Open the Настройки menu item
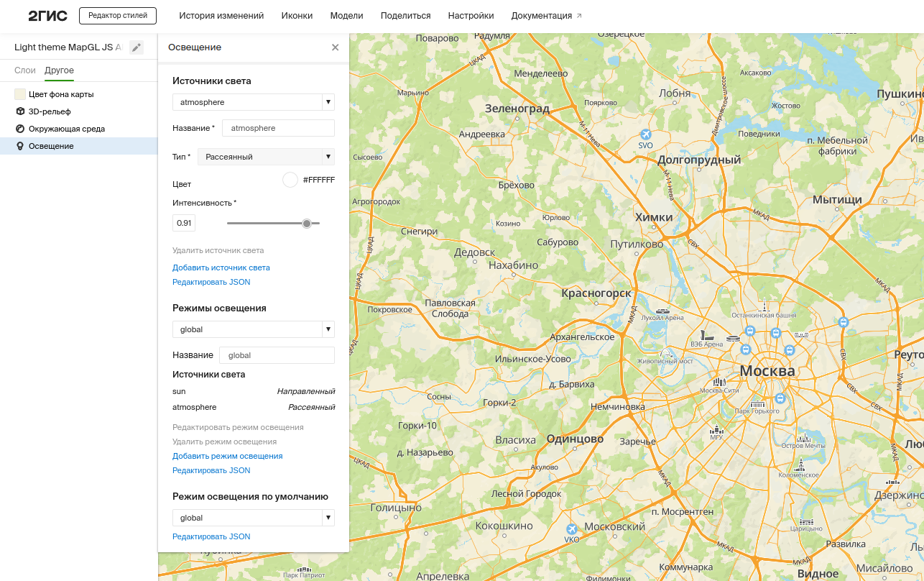This screenshot has width=924, height=581. pos(470,15)
